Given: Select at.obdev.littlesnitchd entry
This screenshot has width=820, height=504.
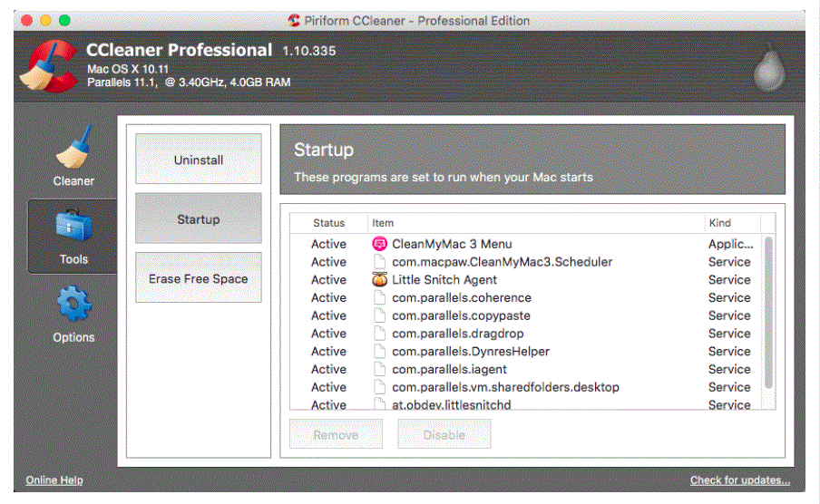Looking at the screenshot, I should click(526, 403).
